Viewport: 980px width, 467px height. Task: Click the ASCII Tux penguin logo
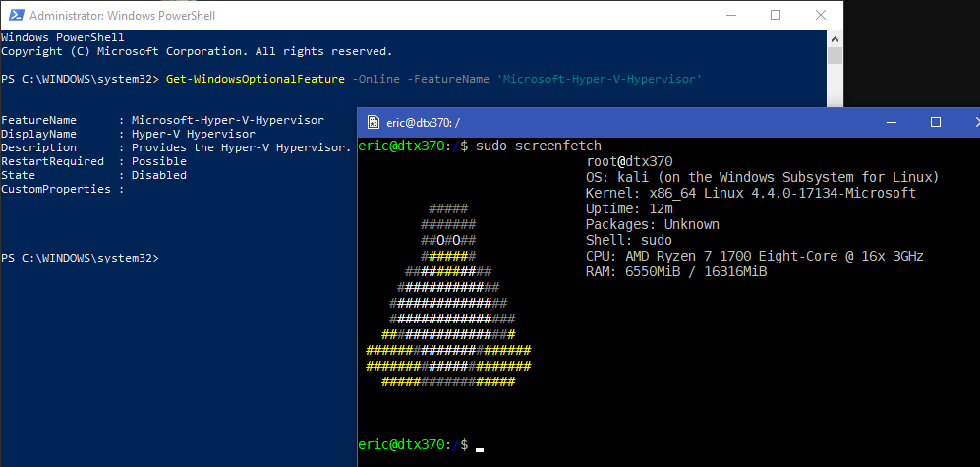[448, 295]
